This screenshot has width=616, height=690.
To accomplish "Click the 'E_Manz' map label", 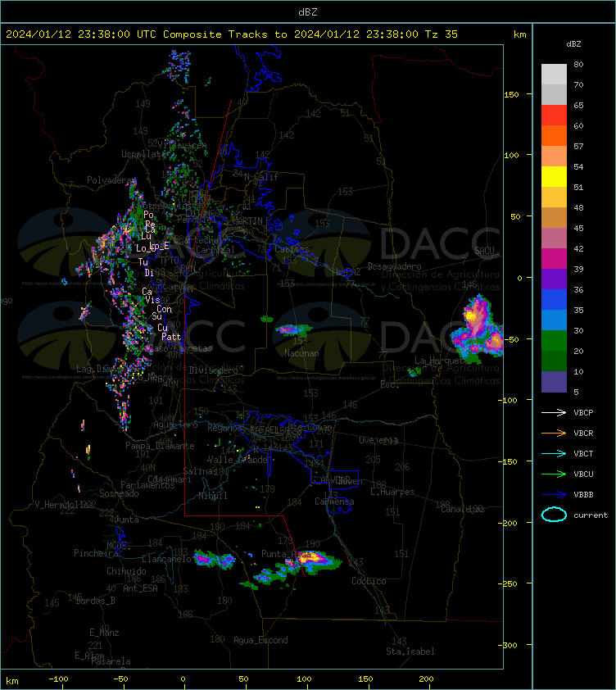I will pos(104,633).
